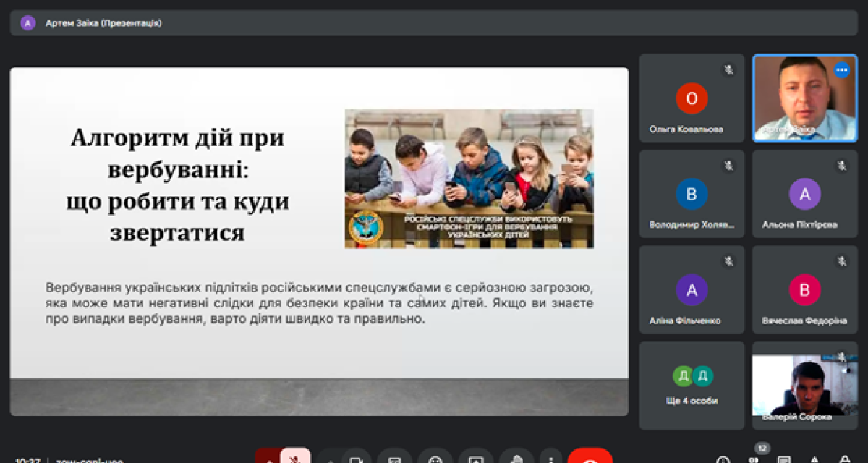This screenshot has width=868, height=463.
Task: Unmute the microphone in the call bar
Action: [x=295, y=457]
